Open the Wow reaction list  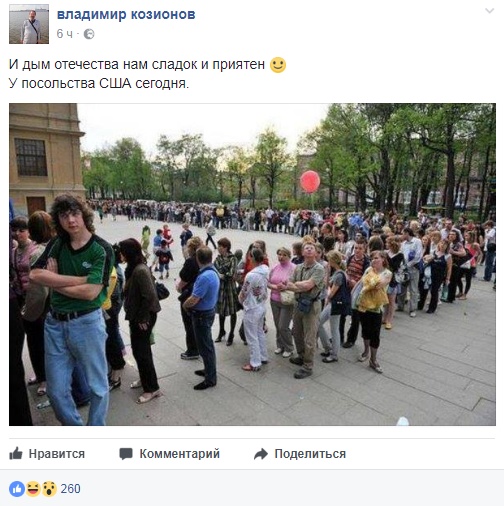(x=49, y=489)
